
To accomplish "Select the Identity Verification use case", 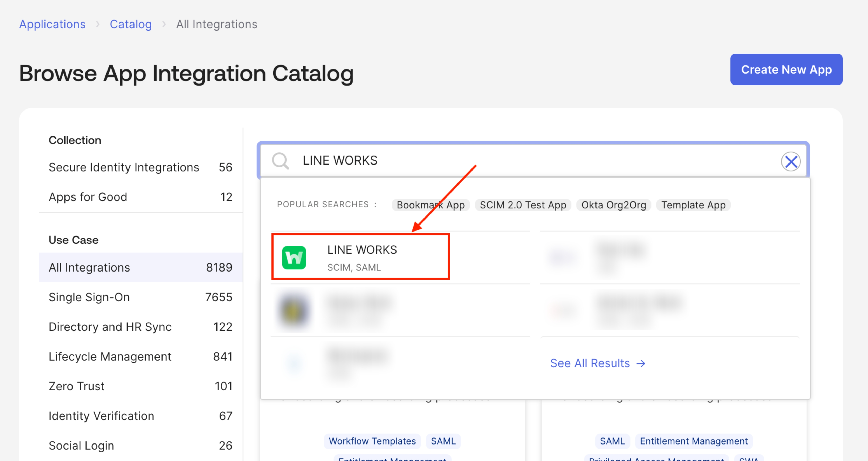I will point(140,416).
